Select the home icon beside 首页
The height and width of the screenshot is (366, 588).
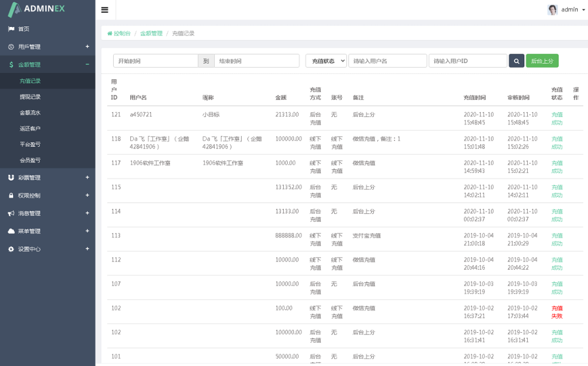point(10,28)
